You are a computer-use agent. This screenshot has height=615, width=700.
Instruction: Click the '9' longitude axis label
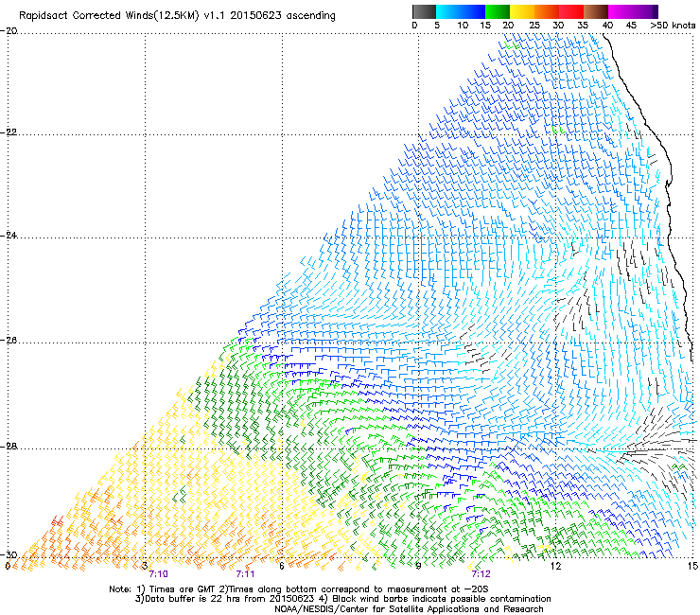pos(418,566)
